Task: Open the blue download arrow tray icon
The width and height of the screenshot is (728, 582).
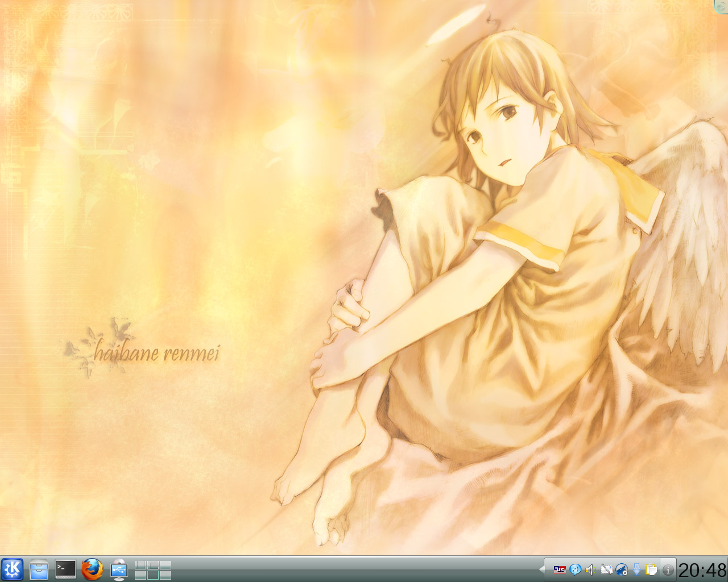Action: 637,569
